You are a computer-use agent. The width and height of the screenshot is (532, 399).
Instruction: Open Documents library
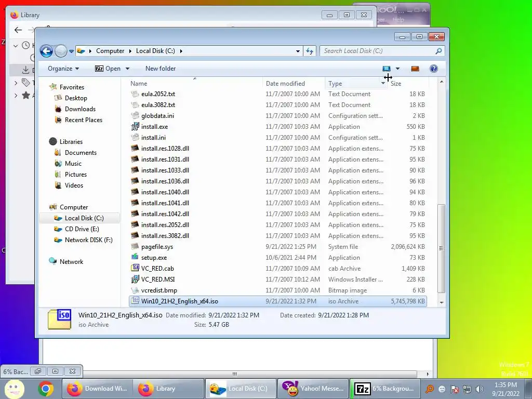[x=81, y=153]
